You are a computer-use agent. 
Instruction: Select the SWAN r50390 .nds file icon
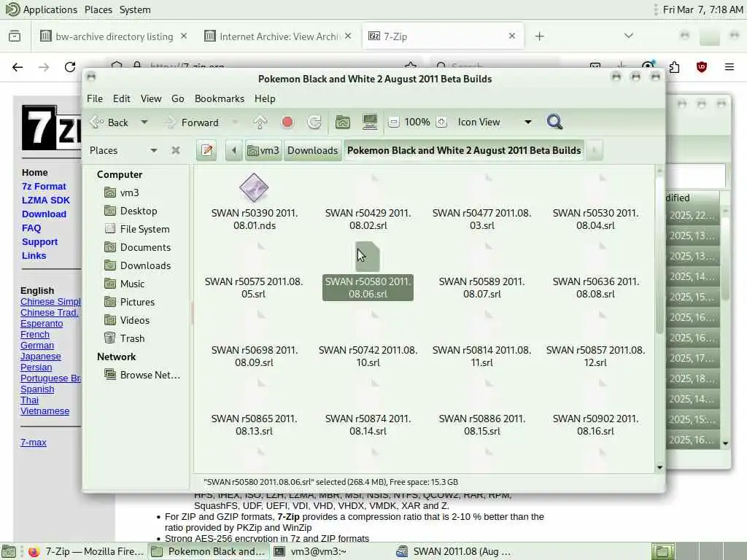coord(254,187)
